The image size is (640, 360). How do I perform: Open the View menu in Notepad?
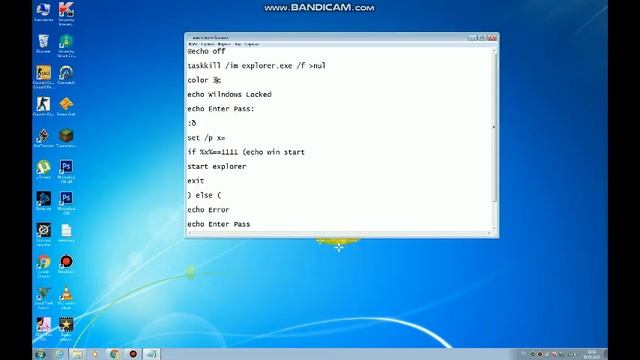pos(238,44)
